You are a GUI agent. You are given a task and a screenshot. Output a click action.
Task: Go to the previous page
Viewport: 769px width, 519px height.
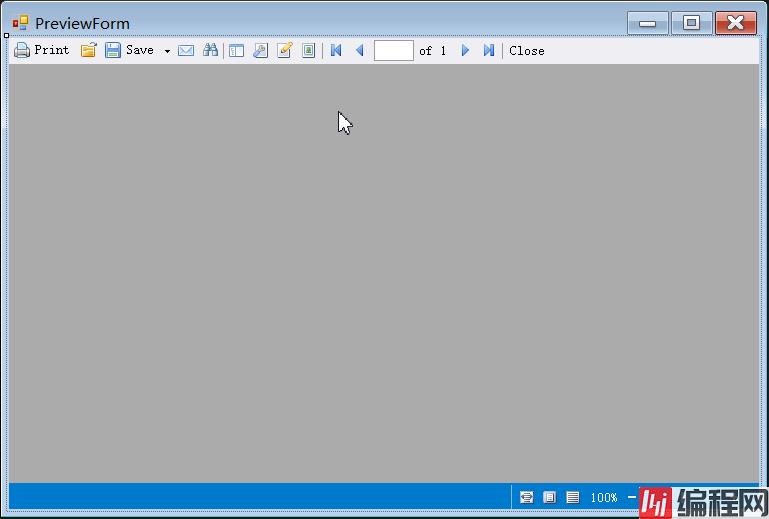coord(360,50)
